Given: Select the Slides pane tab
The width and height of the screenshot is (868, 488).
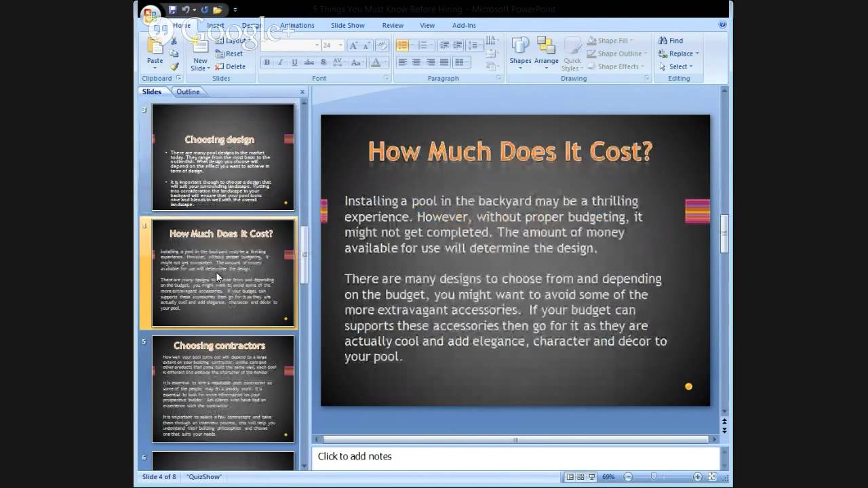Looking at the screenshot, I should tap(152, 91).
